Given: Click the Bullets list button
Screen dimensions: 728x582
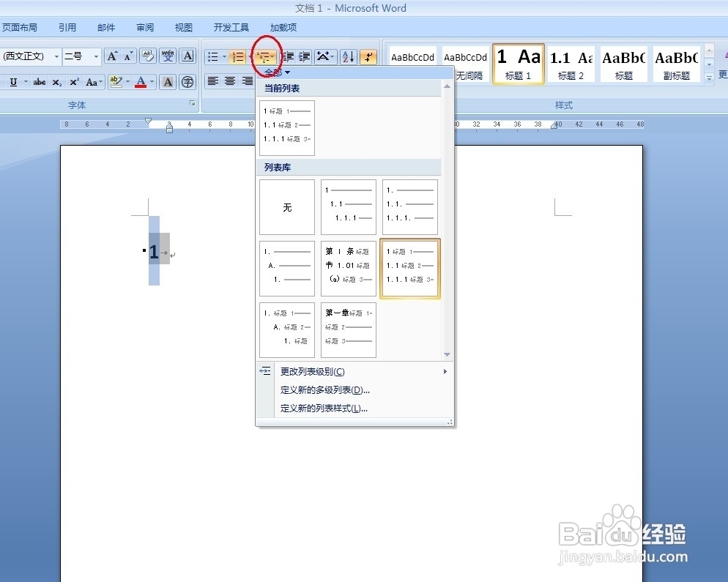Looking at the screenshot, I should coord(212,56).
